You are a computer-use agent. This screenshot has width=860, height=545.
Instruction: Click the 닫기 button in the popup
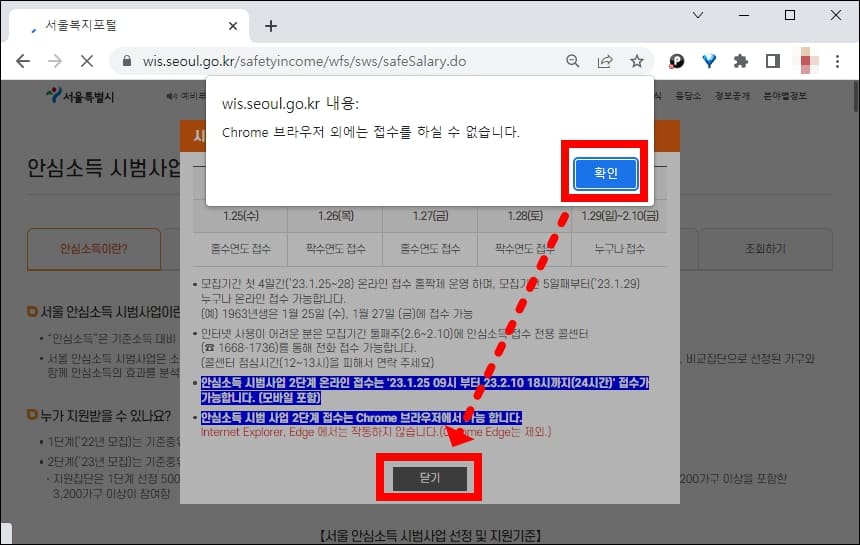(429, 478)
